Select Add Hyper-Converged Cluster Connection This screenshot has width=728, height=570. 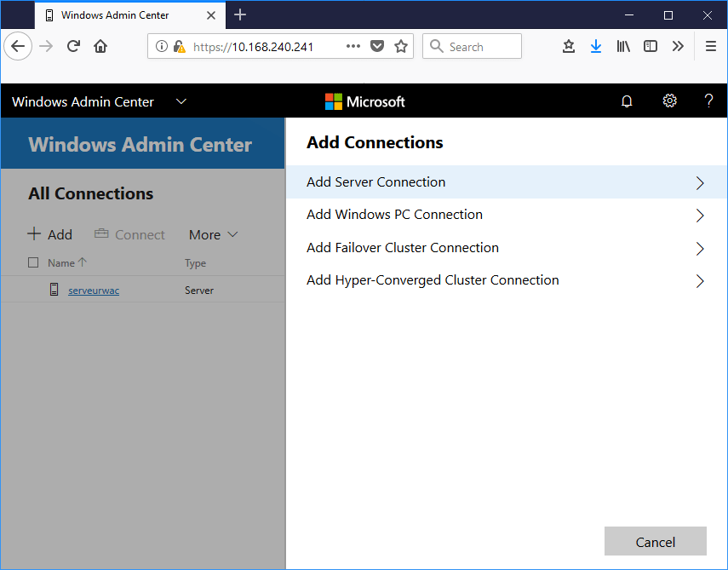(507, 280)
